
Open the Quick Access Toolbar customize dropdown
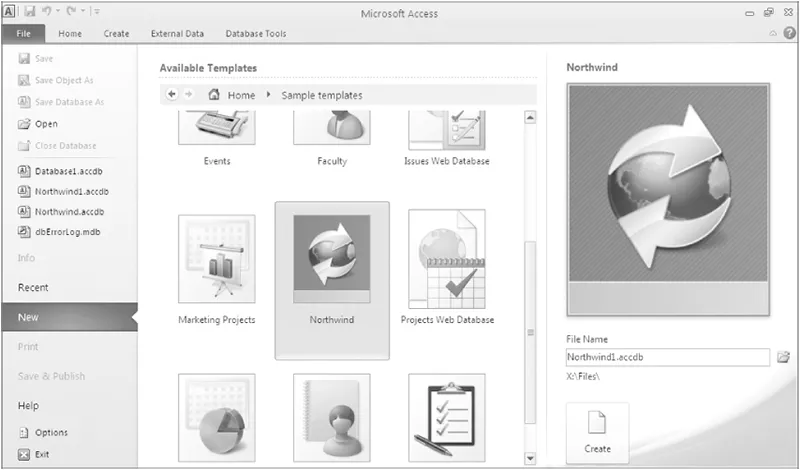(96, 11)
